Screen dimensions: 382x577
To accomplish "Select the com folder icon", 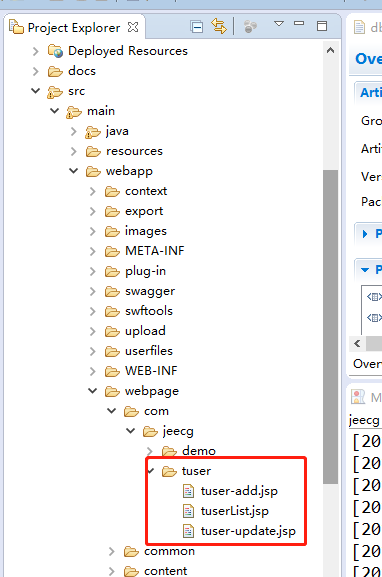I will [131, 411].
